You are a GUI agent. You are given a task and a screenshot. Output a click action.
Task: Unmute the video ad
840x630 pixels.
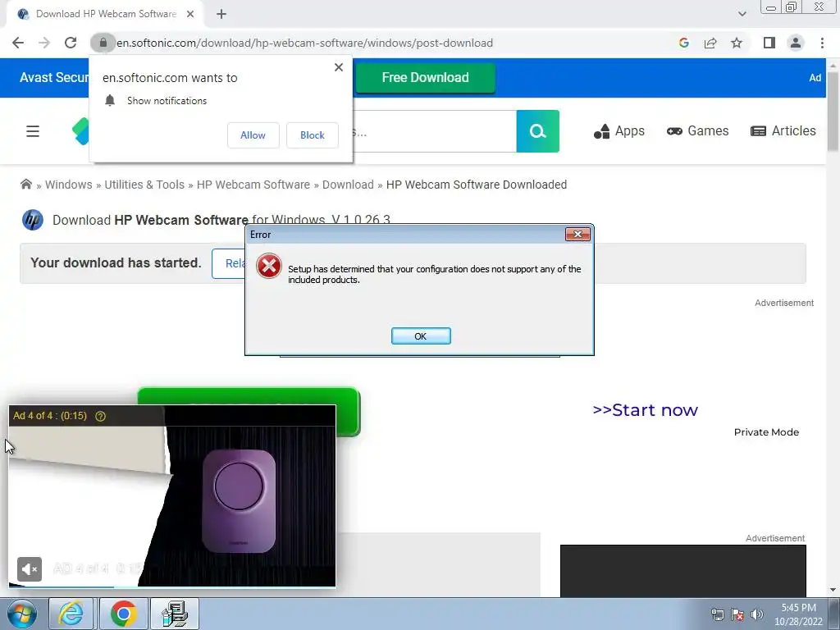pyautogui.click(x=30, y=569)
